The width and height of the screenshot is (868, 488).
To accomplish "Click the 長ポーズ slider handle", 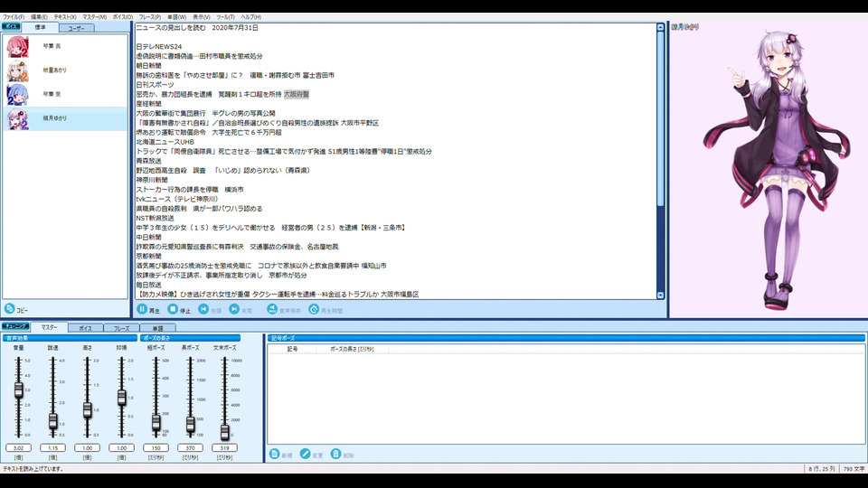I will tap(190, 425).
